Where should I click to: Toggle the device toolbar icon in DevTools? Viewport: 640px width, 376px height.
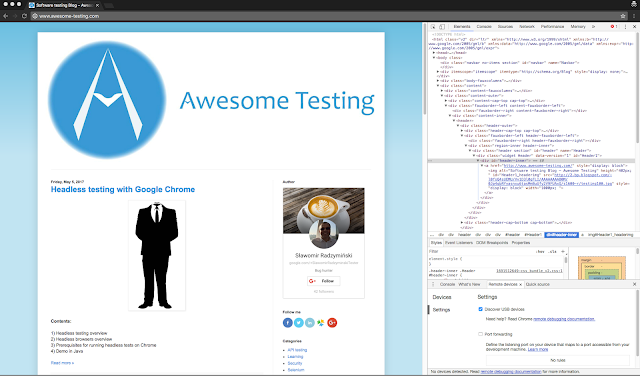[442, 27]
